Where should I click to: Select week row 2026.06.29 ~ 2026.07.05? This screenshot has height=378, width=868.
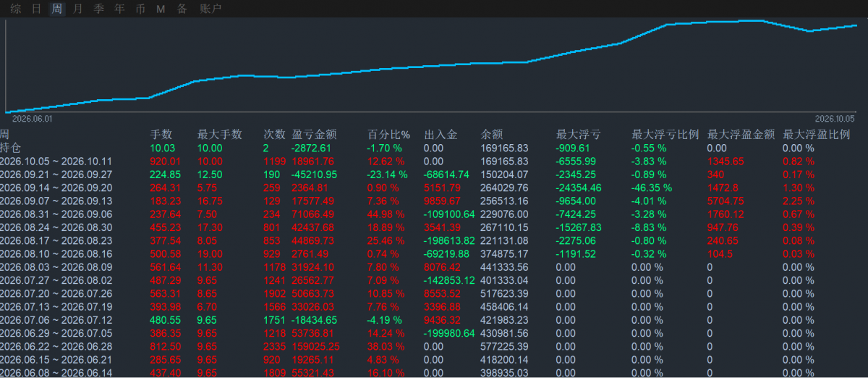[x=56, y=334]
